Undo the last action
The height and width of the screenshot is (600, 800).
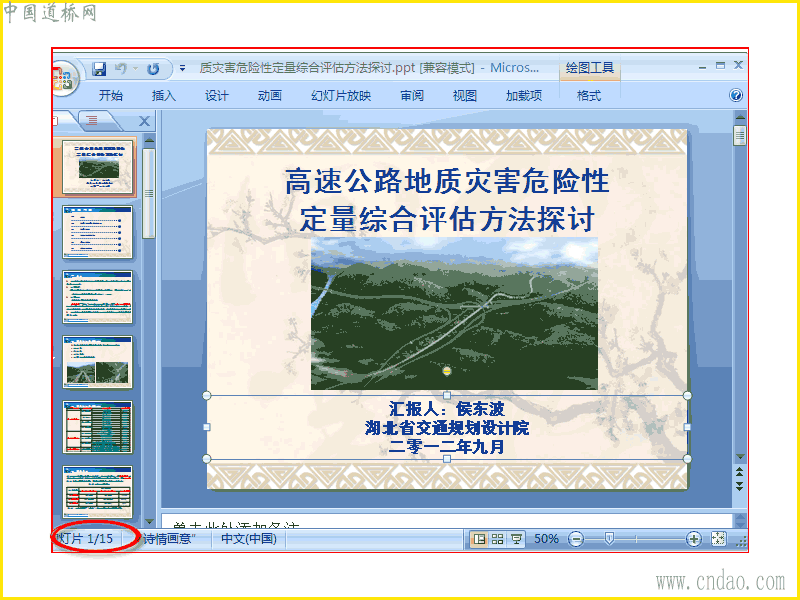coord(120,68)
